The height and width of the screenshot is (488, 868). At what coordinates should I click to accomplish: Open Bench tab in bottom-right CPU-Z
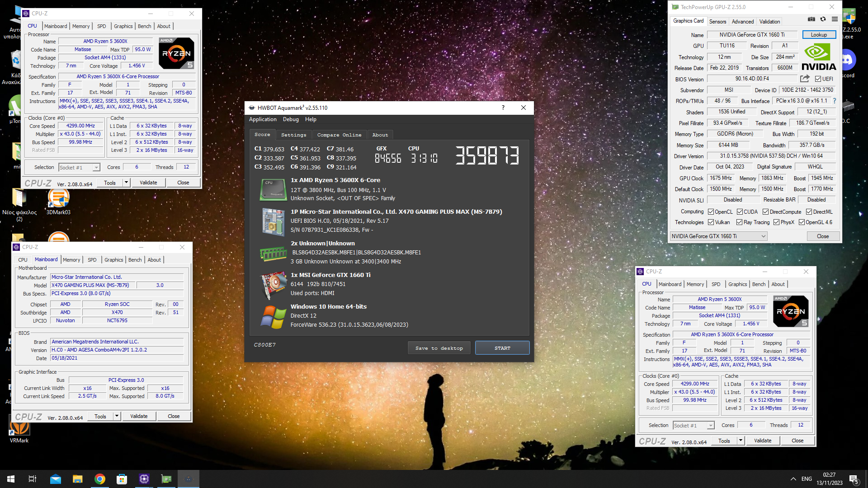759,284
